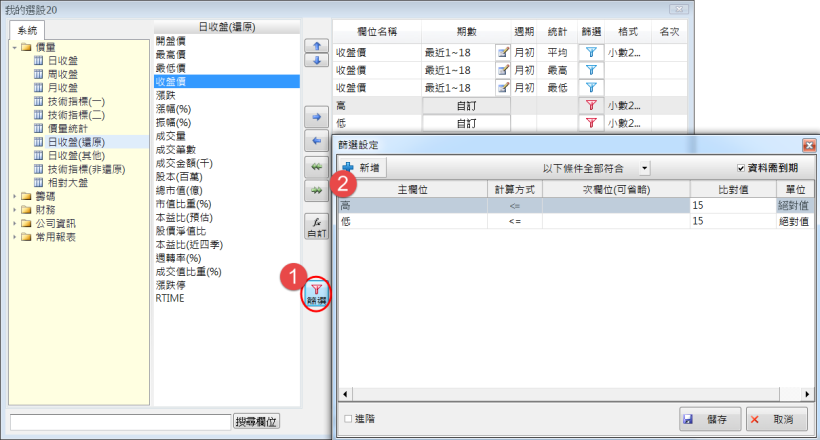Viewport: 820px width, 440px height.
Task: Click the move-up arrow button
Action: click(316, 46)
